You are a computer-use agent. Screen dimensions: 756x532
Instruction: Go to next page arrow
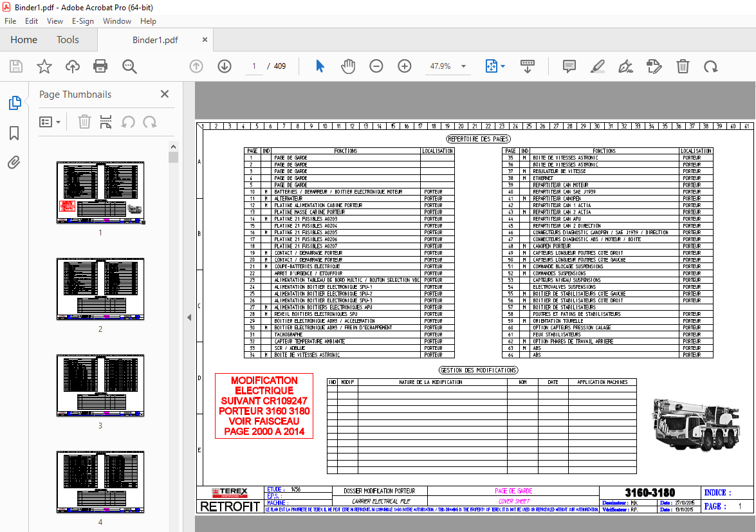tap(225, 66)
